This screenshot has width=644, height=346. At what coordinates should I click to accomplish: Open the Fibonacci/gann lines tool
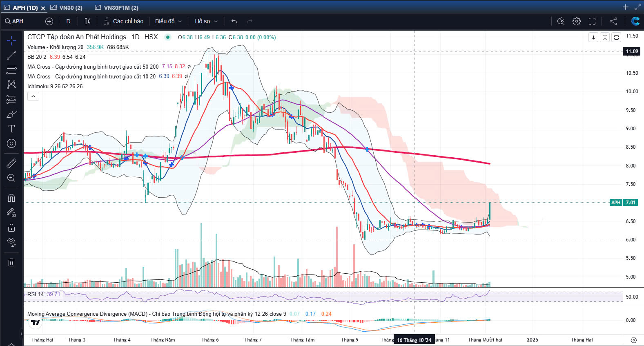(11, 70)
